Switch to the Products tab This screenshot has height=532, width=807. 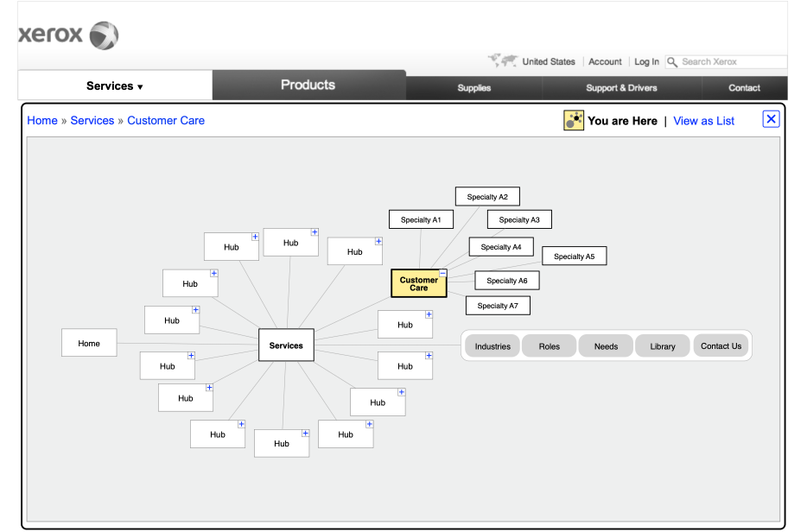click(308, 85)
